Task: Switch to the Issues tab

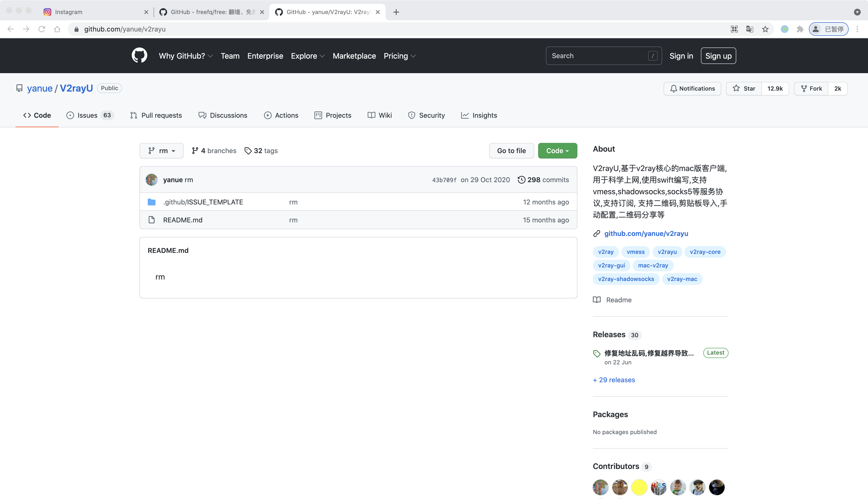Action: 90,115
